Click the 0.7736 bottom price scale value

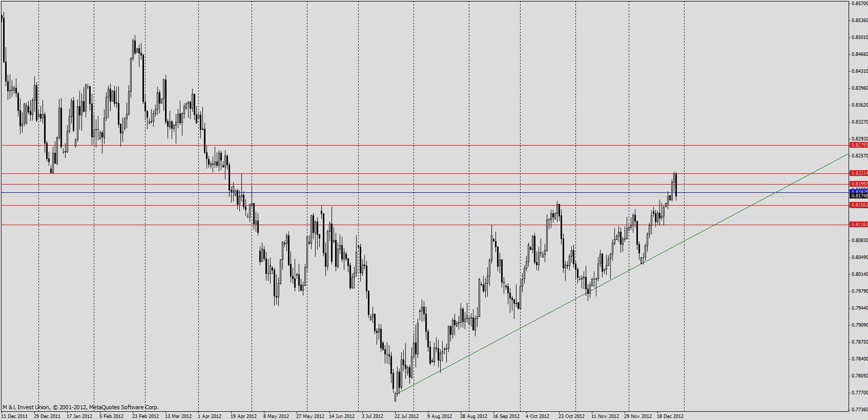(859, 410)
